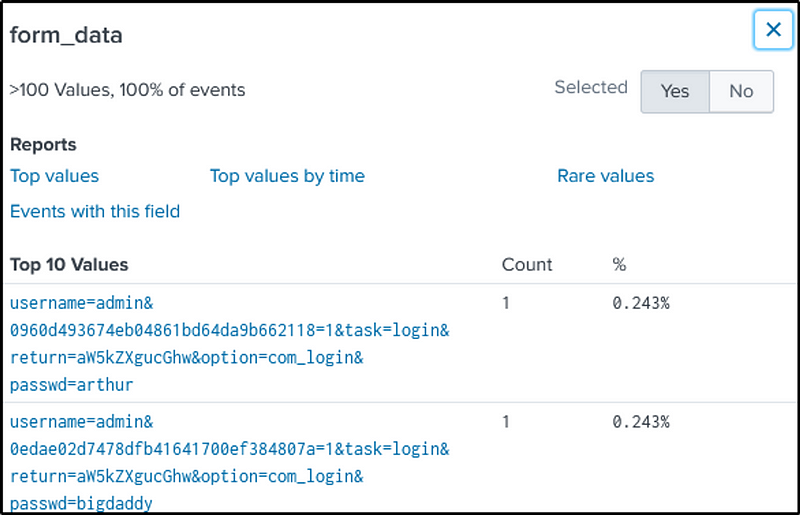Set Selected to Yes
800x515 pixels.
(x=675, y=91)
